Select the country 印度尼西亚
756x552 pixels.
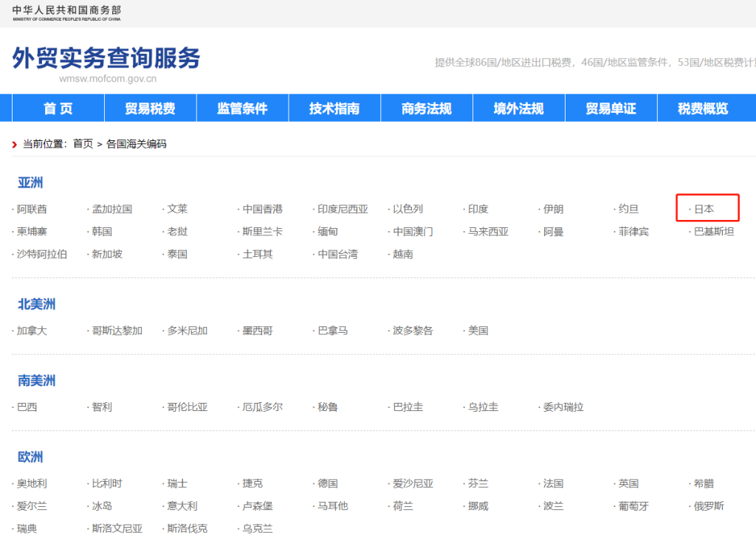click(x=343, y=209)
